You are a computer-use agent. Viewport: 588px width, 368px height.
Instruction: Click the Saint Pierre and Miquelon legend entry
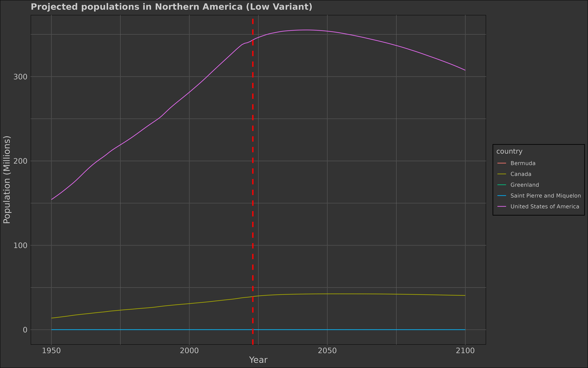point(539,196)
